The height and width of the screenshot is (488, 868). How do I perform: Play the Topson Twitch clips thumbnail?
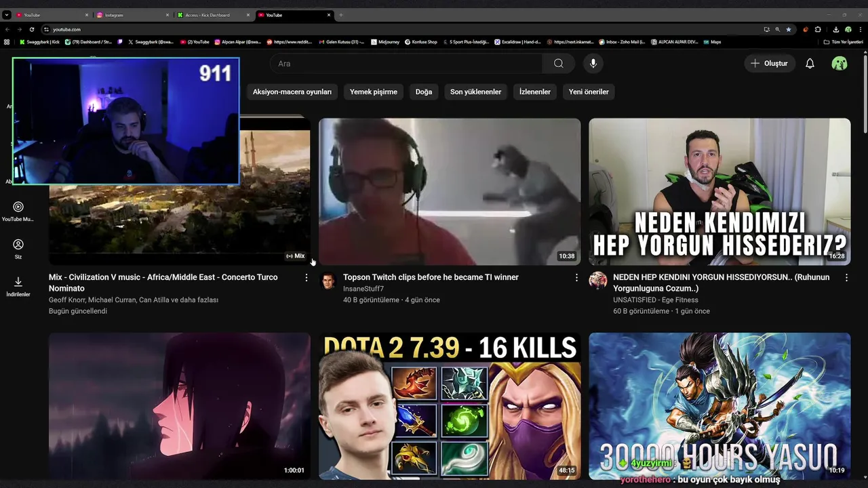(x=450, y=192)
